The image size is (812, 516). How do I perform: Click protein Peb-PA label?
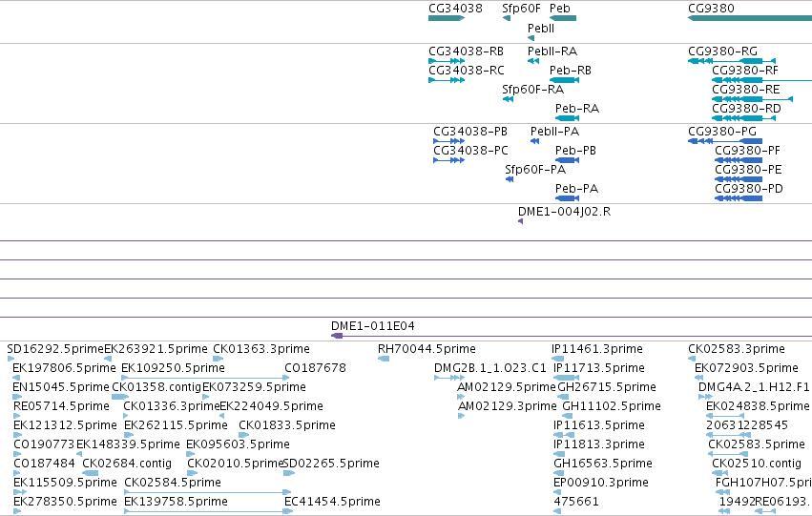pyautogui.click(x=576, y=189)
